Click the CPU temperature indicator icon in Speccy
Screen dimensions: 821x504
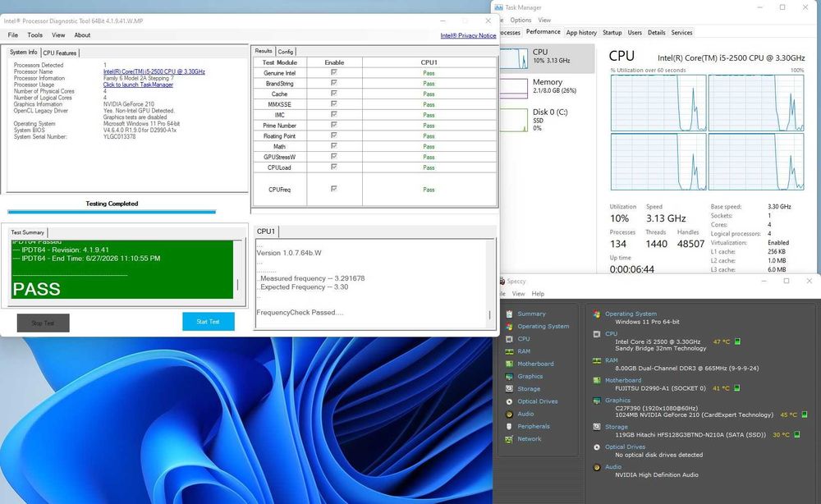[x=738, y=341]
